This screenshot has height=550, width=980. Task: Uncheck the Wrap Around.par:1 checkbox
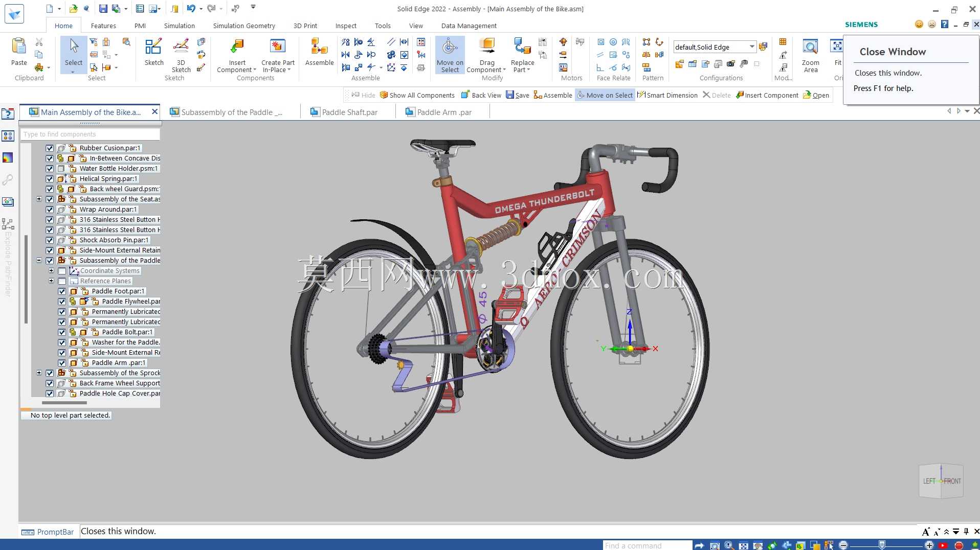click(50, 210)
